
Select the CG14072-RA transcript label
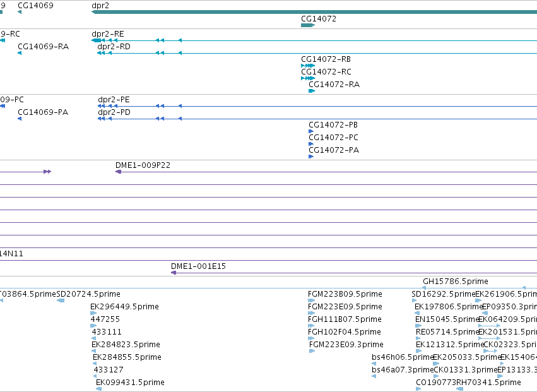334,85
